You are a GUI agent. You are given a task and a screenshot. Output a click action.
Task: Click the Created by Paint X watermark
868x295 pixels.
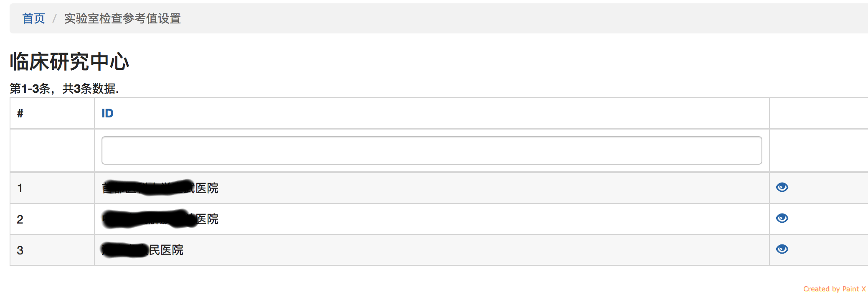click(834, 289)
